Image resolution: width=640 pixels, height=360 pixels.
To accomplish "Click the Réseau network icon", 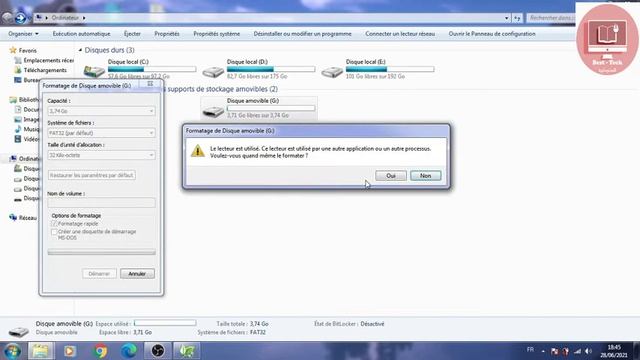I will 13,218.
